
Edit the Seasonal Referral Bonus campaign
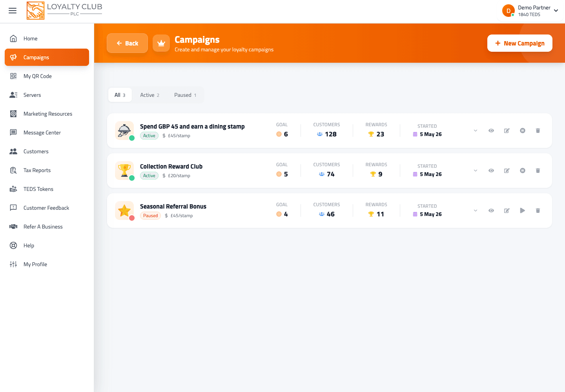[x=507, y=211]
